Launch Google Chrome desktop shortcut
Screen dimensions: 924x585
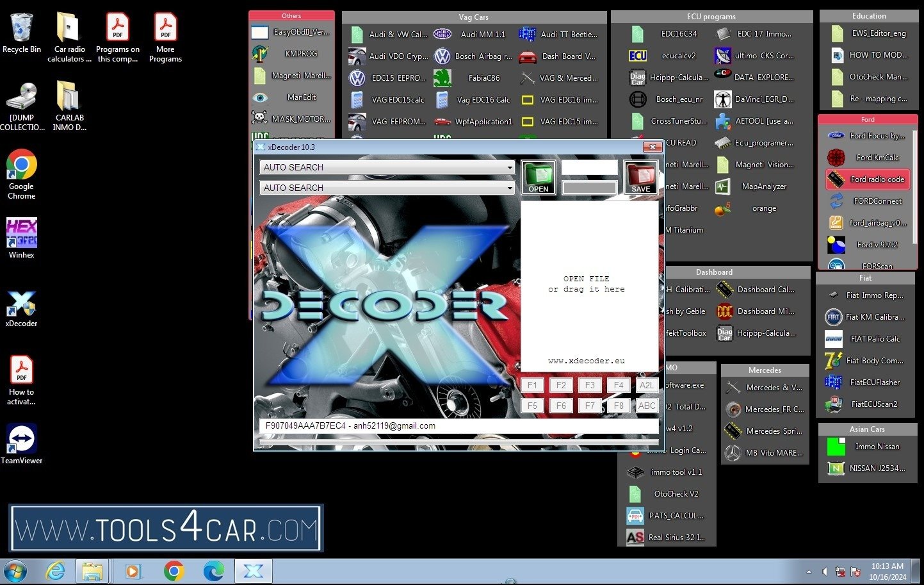click(x=21, y=174)
